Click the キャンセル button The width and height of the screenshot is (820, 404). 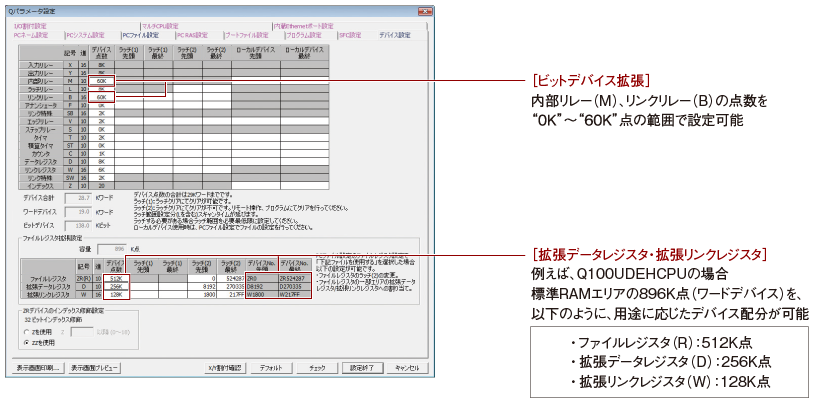(x=405, y=368)
